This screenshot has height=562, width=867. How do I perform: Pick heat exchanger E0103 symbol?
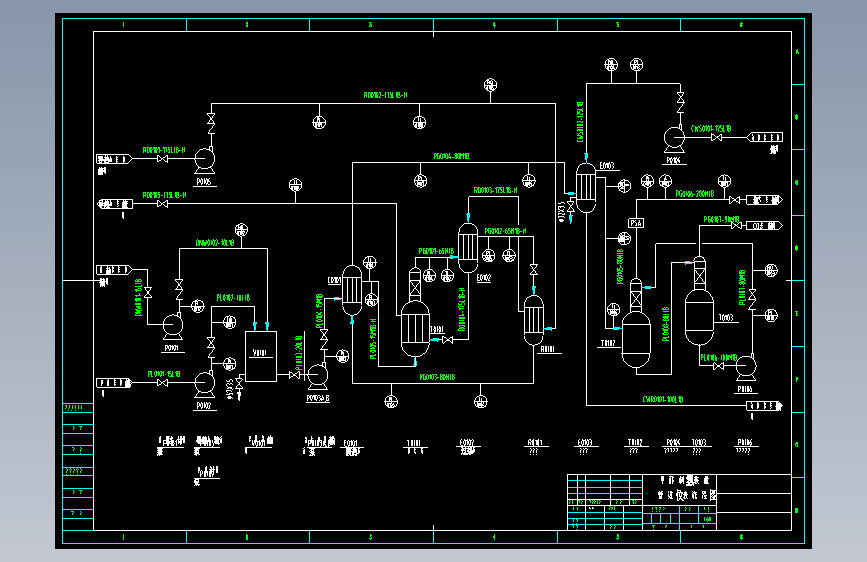(586, 188)
